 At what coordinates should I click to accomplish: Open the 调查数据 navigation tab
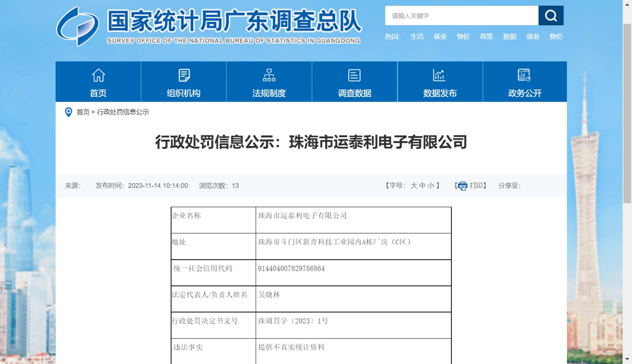[355, 82]
